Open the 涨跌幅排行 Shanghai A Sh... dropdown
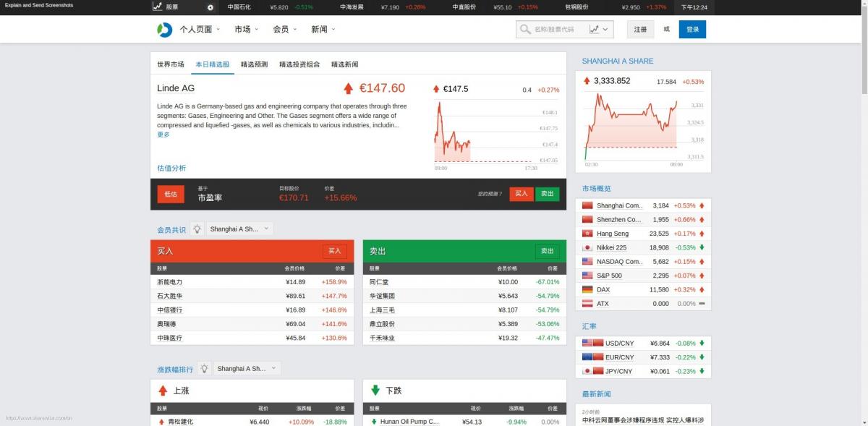Viewport: 868px width, 426px height. (247, 368)
